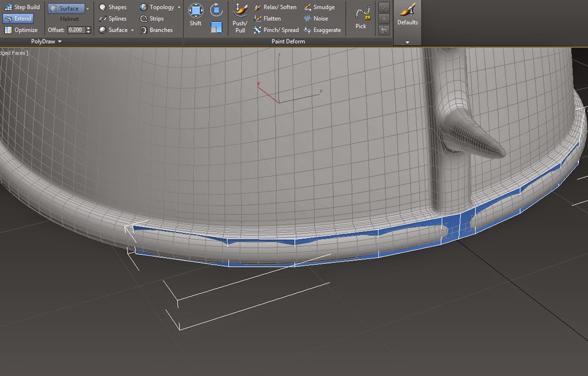Expand the Topology dropdown arrow
This screenshot has height=376, width=588.
click(179, 7)
